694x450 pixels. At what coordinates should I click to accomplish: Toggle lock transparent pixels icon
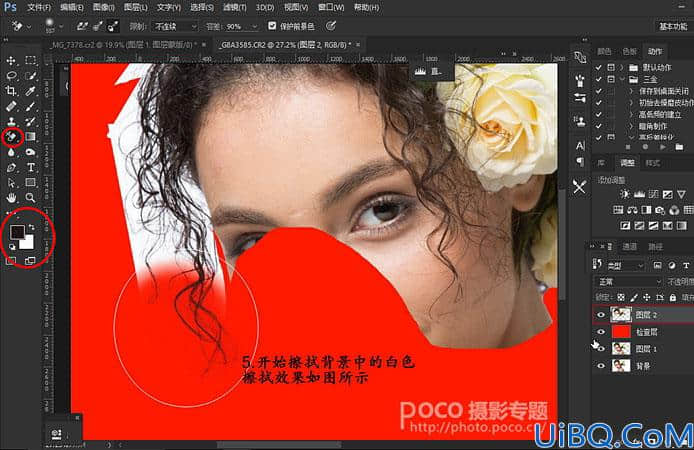tap(621, 297)
